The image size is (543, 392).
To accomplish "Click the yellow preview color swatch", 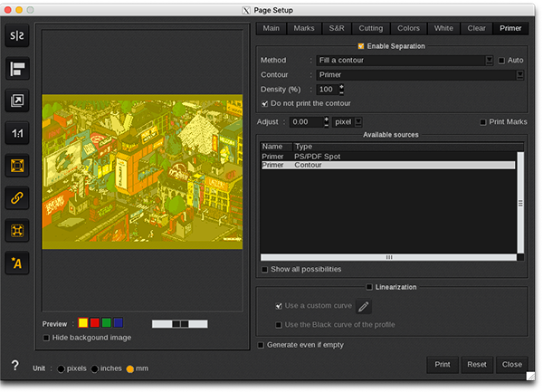I will (83, 322).
